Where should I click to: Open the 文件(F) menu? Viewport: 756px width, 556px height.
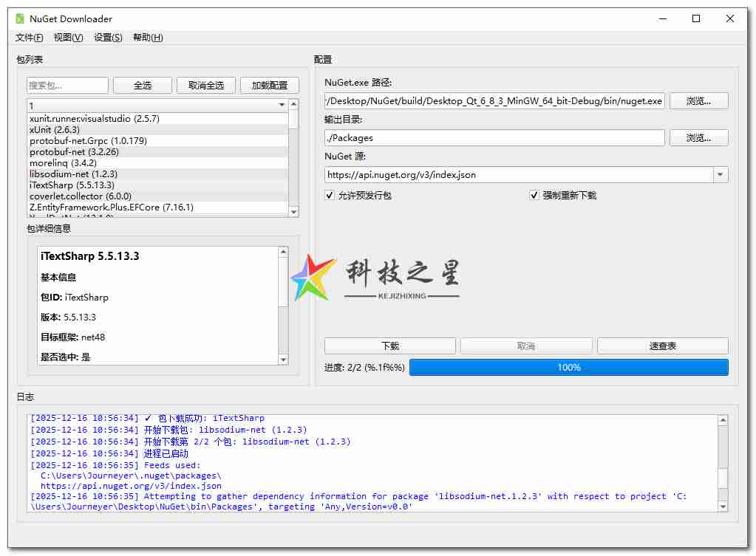(29, 38)
